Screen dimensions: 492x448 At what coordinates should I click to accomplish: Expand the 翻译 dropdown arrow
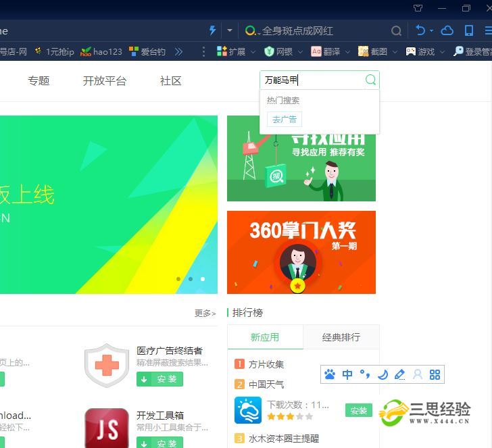(x=347, y=52)
